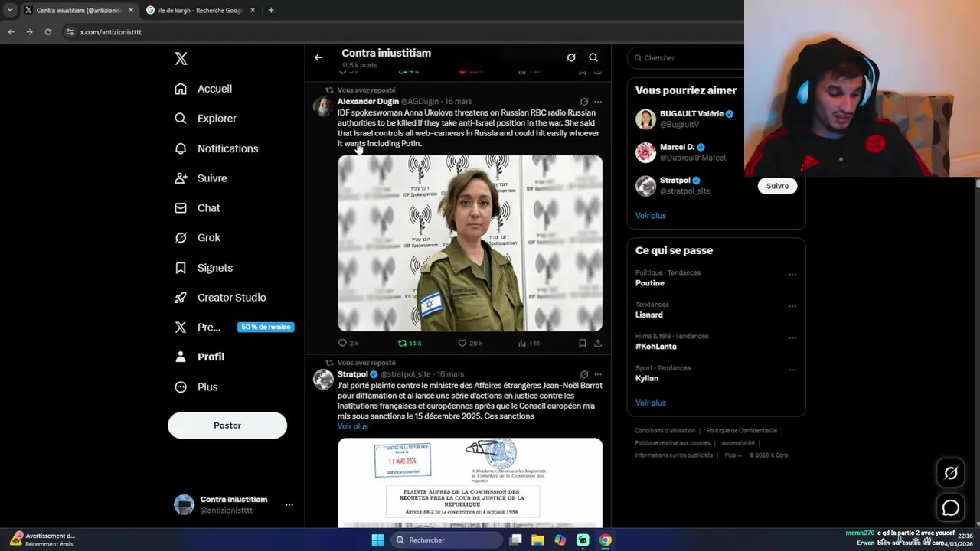View stats of Alexander Dugin post
Screen dimensions: 980x551
(529, 344)
